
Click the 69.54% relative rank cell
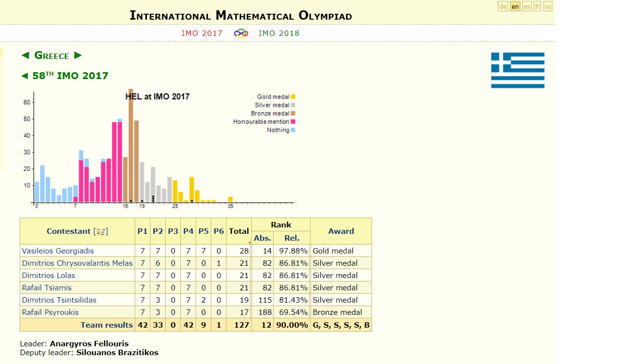(292, 312)
